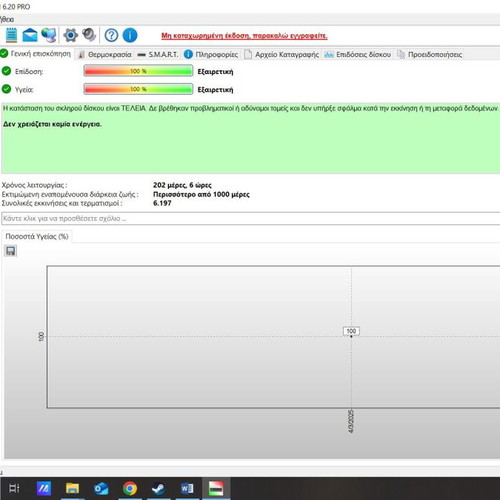This screenshot has width=500, height=500.
Task: Open the Προειδοποιήσεις tab
Action: pos(430,54)
